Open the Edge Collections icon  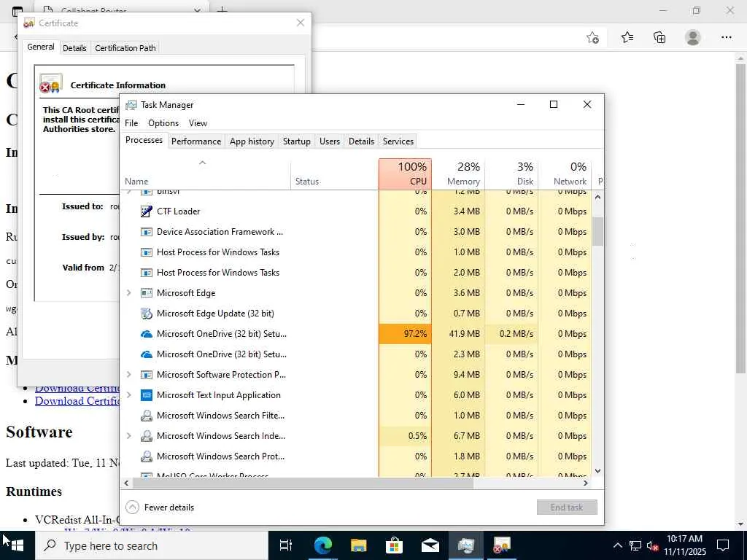click(x=659, y=37)
